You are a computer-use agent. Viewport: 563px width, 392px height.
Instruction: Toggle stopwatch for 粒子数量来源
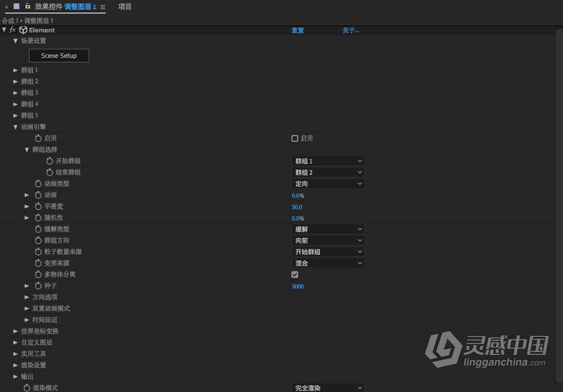39,252
